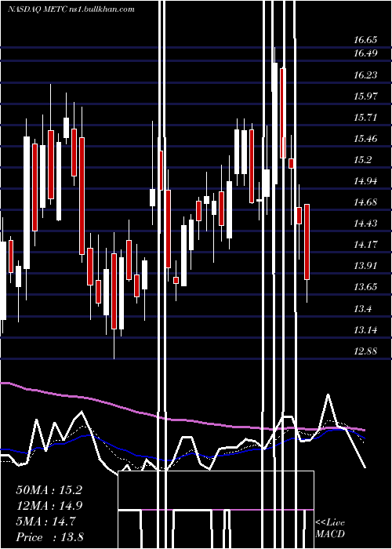The image size is (392, 549).
Task: Click the last red candlestick on the right
Action: (307, 242)
